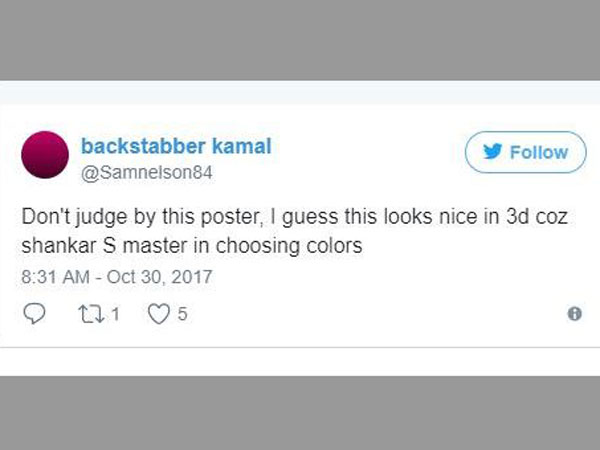Visit the @Samnelson84 handle link
Image resolution: width=600 pixels, height=450 pixels.
[146, 172]
